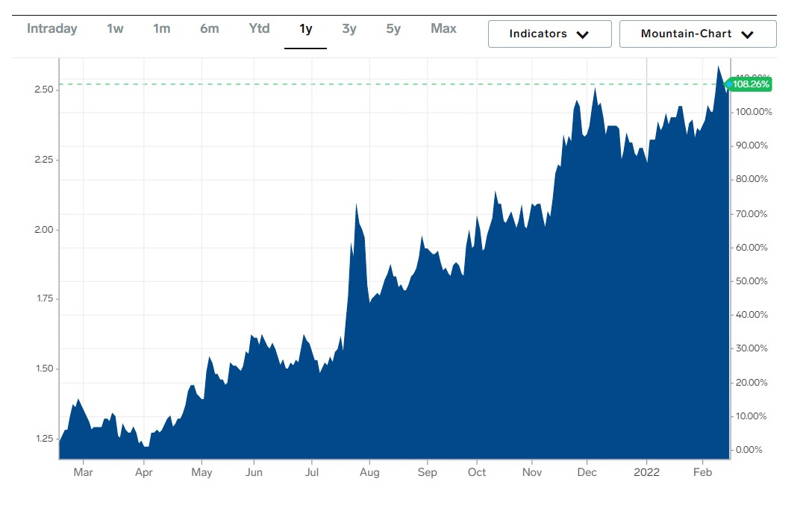Open the Indicators dropdown
This screenshot has width=800, height=511.
pos(549,34)
